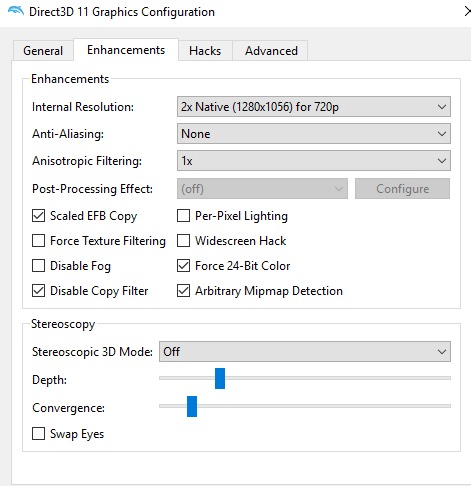This screenshot has width=471, height=486.
Task: Click the Configure button
Action: [402, 189]
